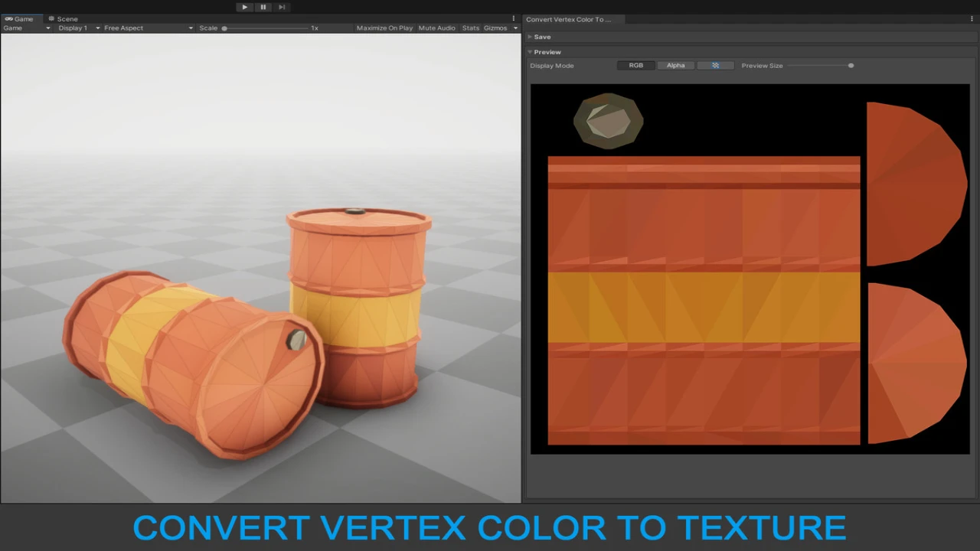Click the Step frame button
Image resolution: width=980 pixels, height=551 pixels.
tap(282, 7)
